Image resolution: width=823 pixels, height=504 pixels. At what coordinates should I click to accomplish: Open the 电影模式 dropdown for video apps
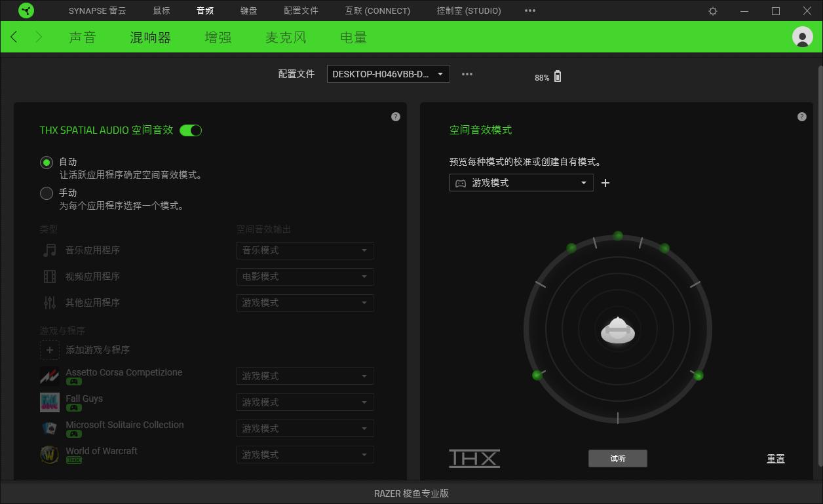[x=305, y=277]
